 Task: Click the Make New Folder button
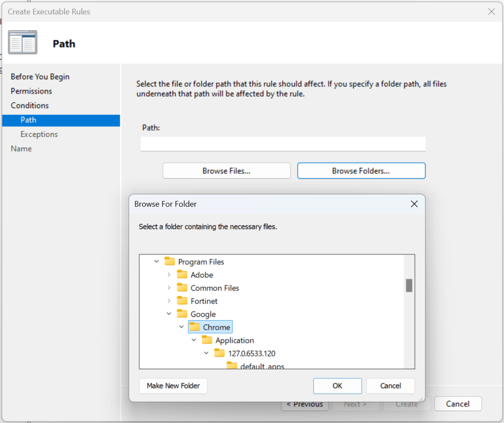pos(173,386)
